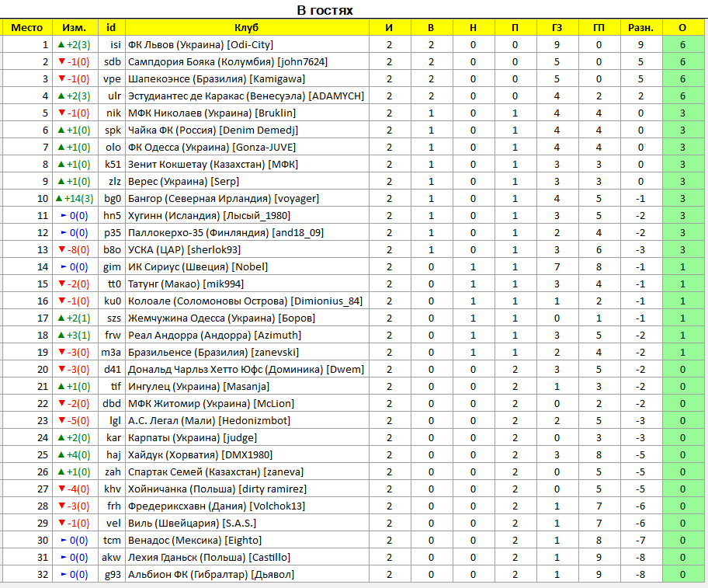Click goal difference "-7" in Венадос row
The image size is (708, 588).
[x=640, y=540]
